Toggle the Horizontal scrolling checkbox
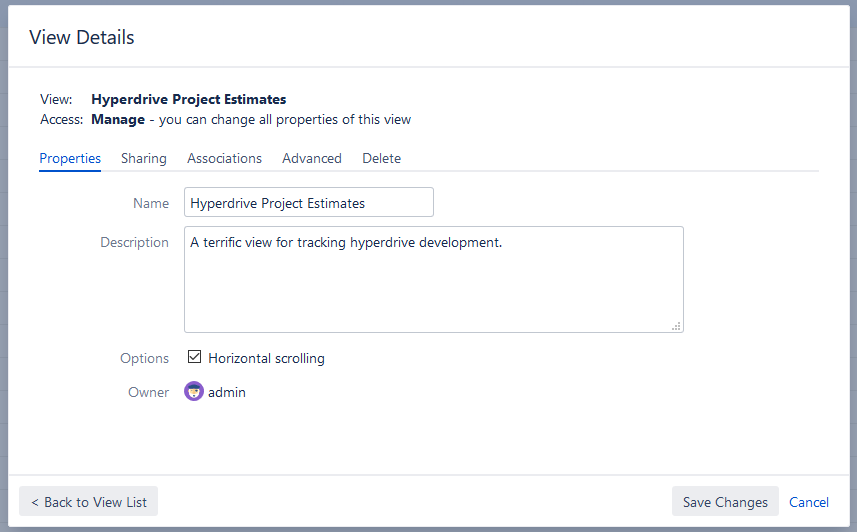857x532 pixels. pos(195,357)
